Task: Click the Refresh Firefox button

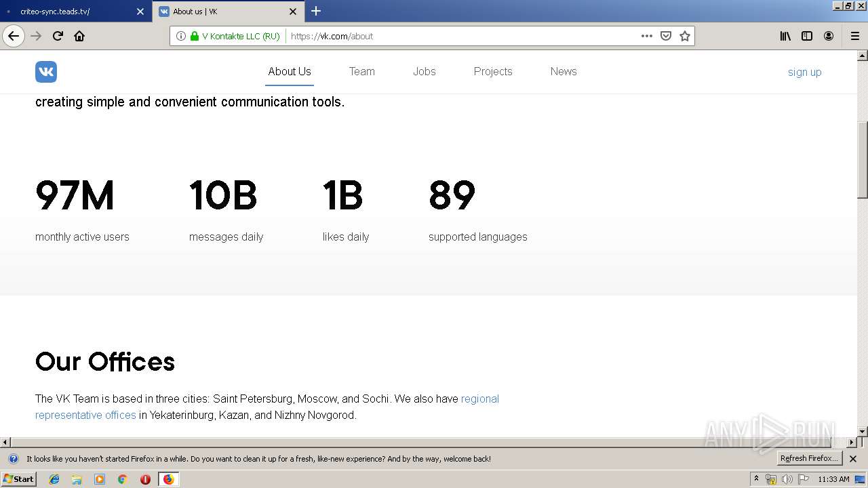Action: [x=809, y=459]
